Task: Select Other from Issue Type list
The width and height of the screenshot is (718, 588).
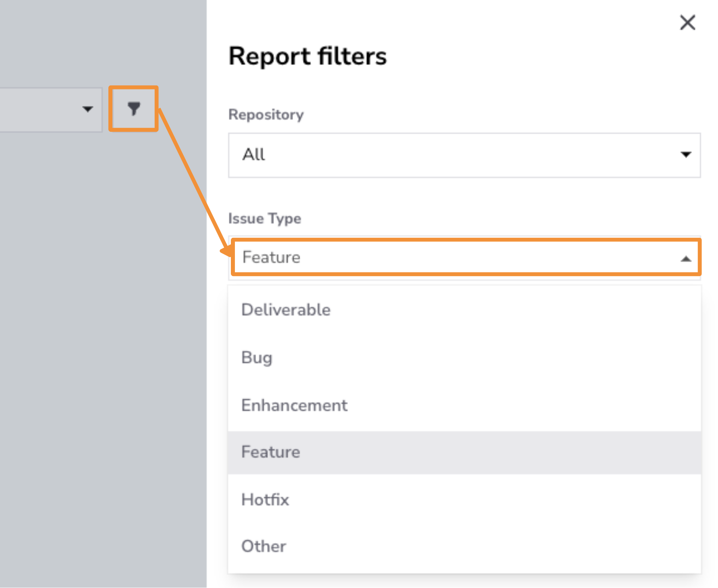Action: click(x=464, y=546)
